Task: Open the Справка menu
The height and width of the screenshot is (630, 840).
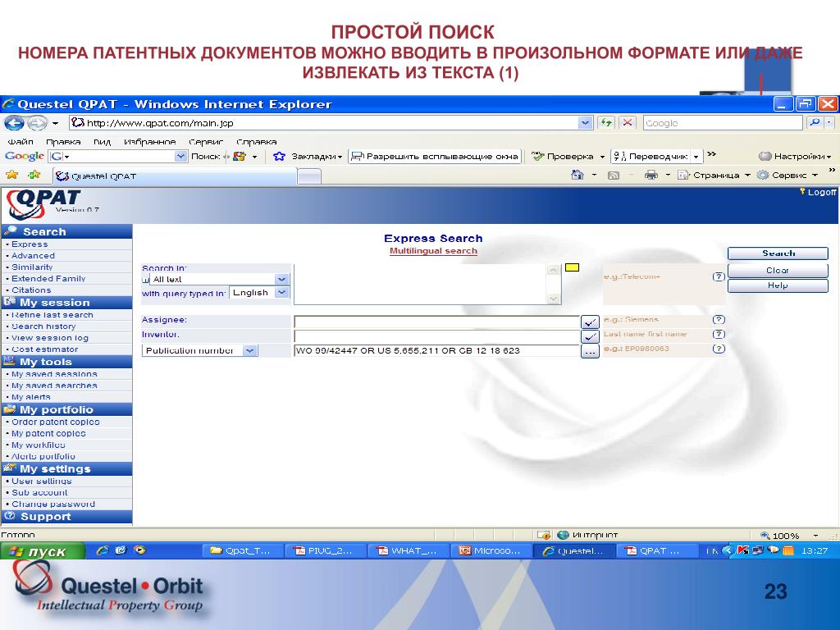Action: click(257, 142)
